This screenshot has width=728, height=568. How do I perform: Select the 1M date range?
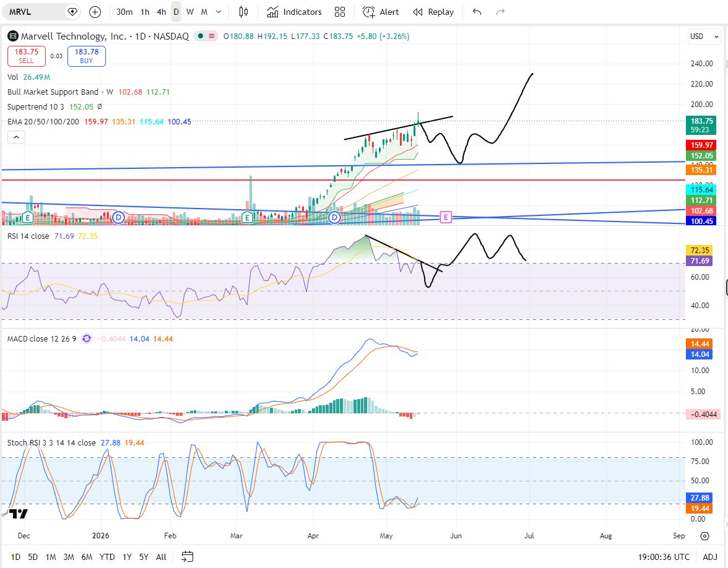[51, 557]
